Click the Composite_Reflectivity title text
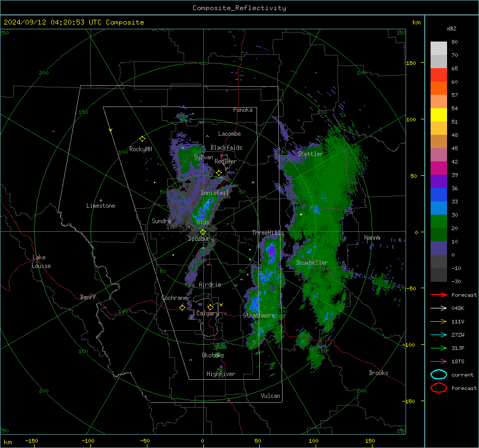The width and height of the screenshot is (479, 448). click(239, 8)
